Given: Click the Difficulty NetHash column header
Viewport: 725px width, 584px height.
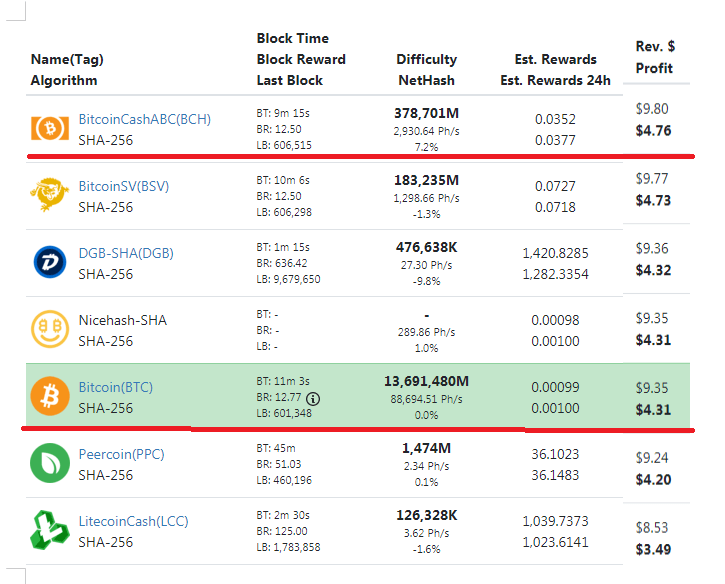Looking at the screenshot, I should (426, 70).
